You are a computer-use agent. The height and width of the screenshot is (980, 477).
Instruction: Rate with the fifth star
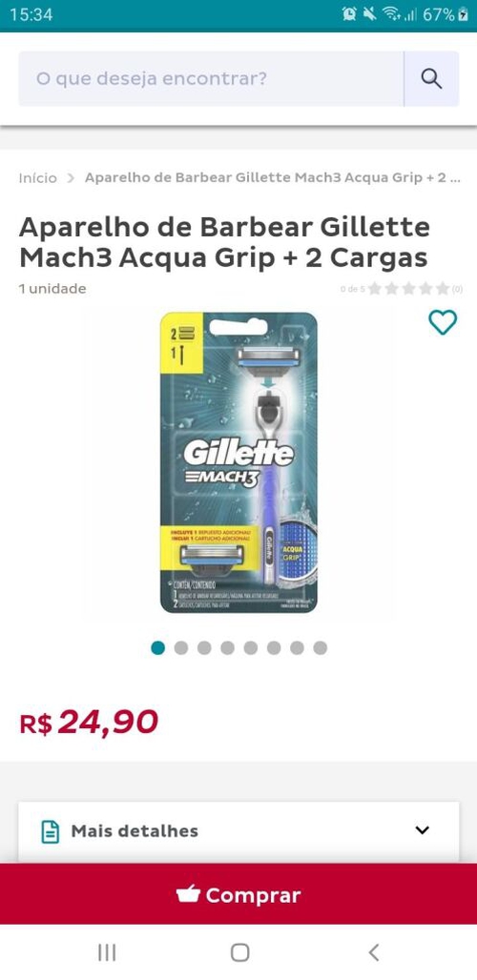443,289
